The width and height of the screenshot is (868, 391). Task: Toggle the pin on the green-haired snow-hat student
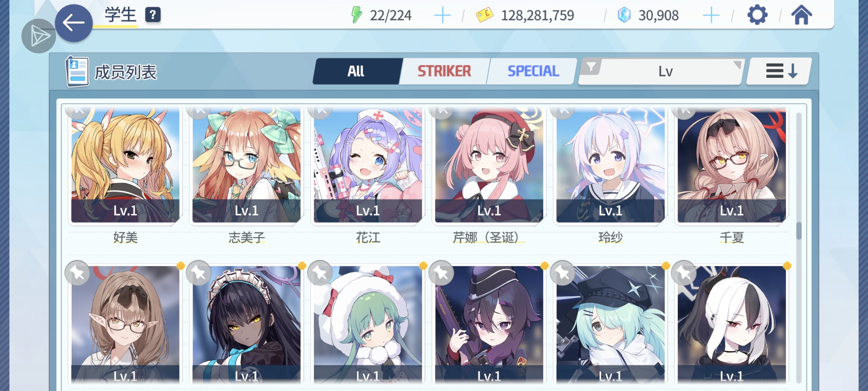click(320, 273)
